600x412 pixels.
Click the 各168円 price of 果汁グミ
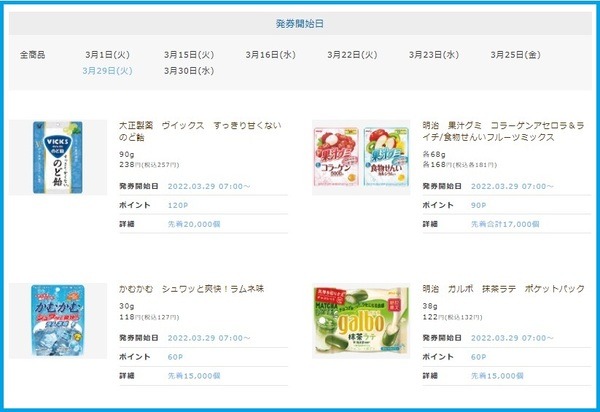click(x=460, y=164)
